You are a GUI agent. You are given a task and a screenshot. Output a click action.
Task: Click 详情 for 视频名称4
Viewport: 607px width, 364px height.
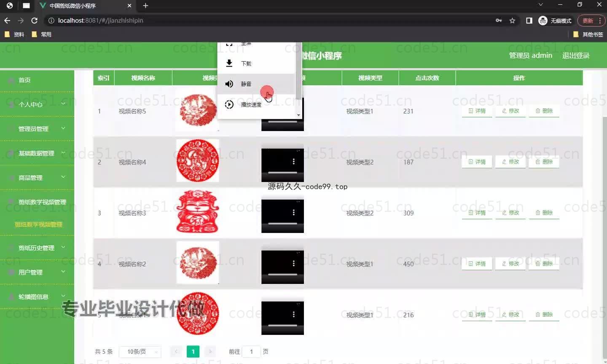(x=477, y=162)
